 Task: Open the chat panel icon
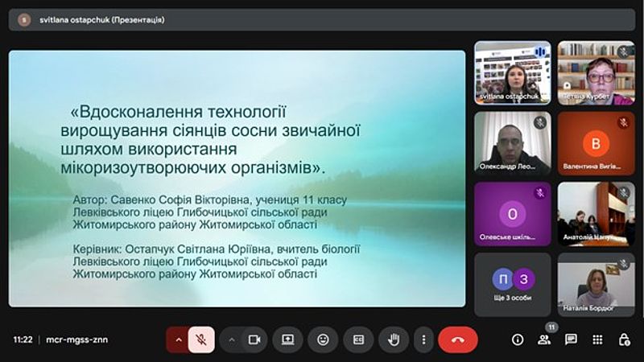click(x=571, y=339)
